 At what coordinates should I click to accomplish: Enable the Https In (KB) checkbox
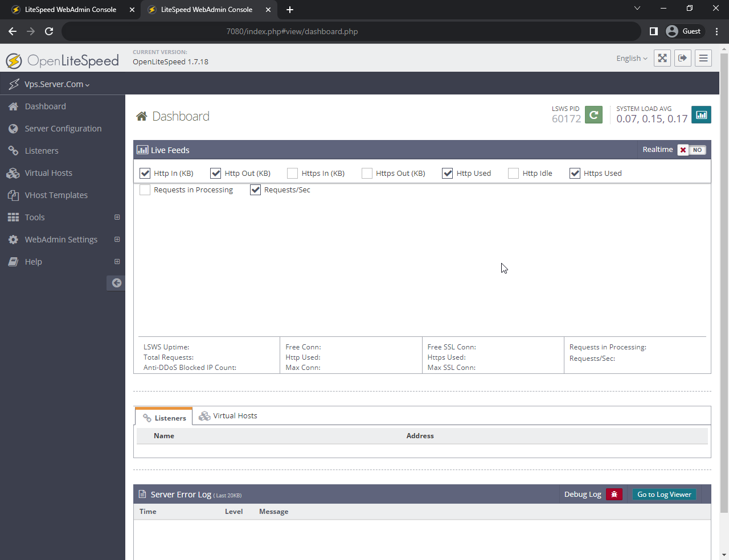[292, 173]
